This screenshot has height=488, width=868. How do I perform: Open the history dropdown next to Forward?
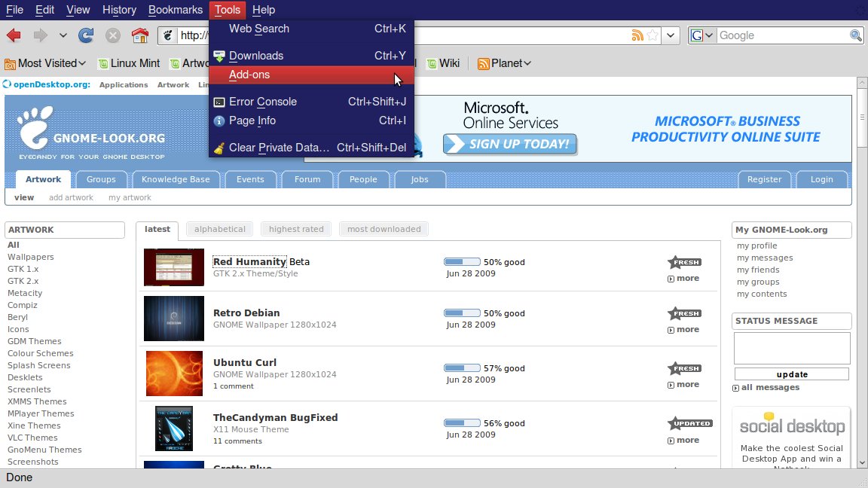pos(63,35)
